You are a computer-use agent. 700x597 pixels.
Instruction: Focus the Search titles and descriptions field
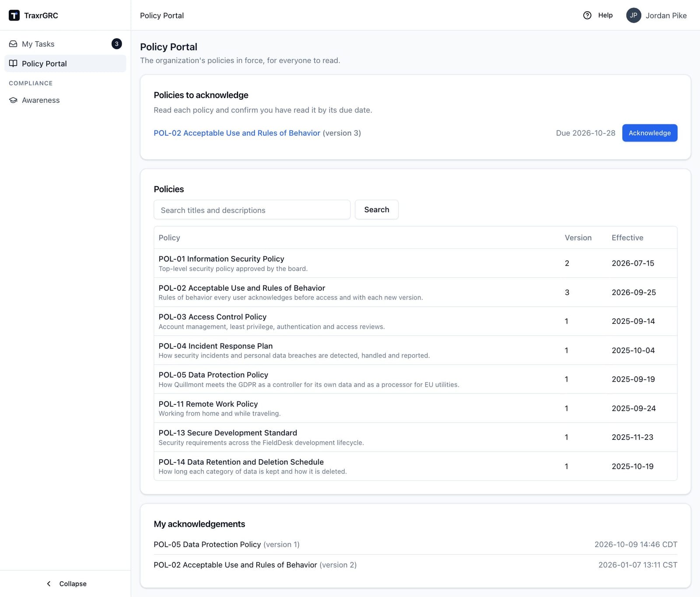[x=252, y=210]
